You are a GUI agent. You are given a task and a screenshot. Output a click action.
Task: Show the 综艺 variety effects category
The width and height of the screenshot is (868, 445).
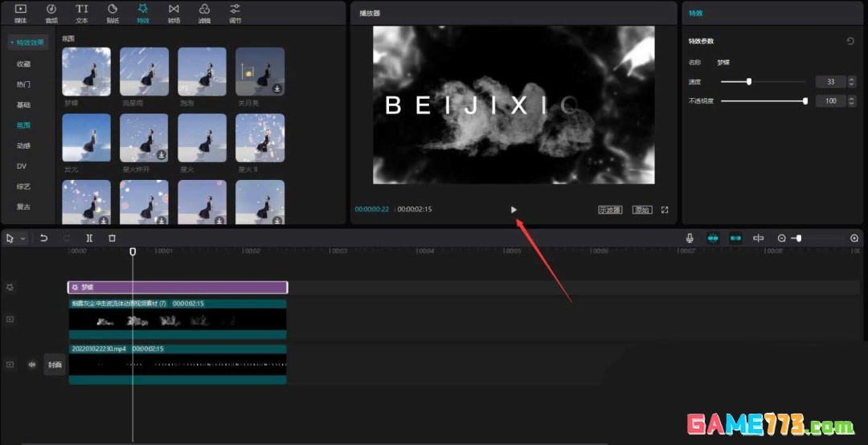pyautogui.click(x=23, y=186)
